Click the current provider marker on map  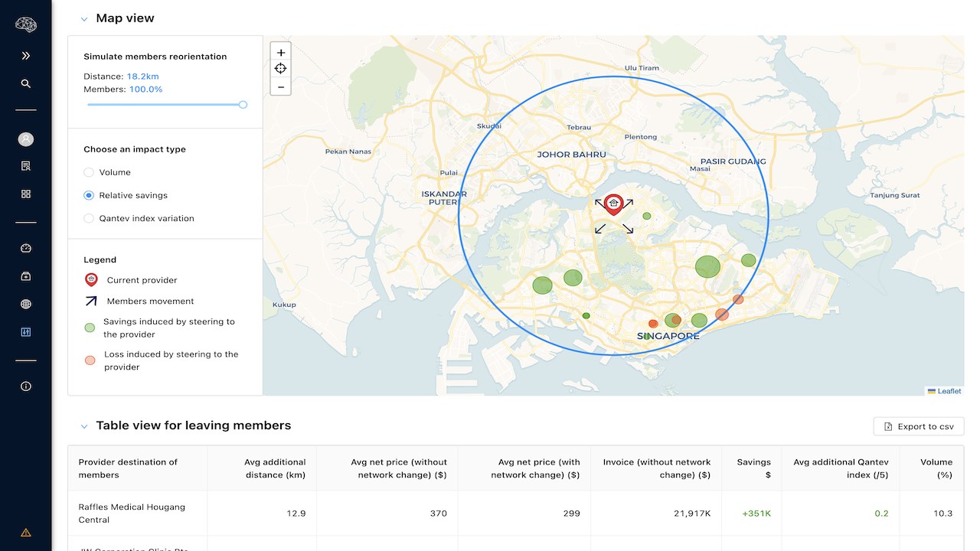click(612, 204)
